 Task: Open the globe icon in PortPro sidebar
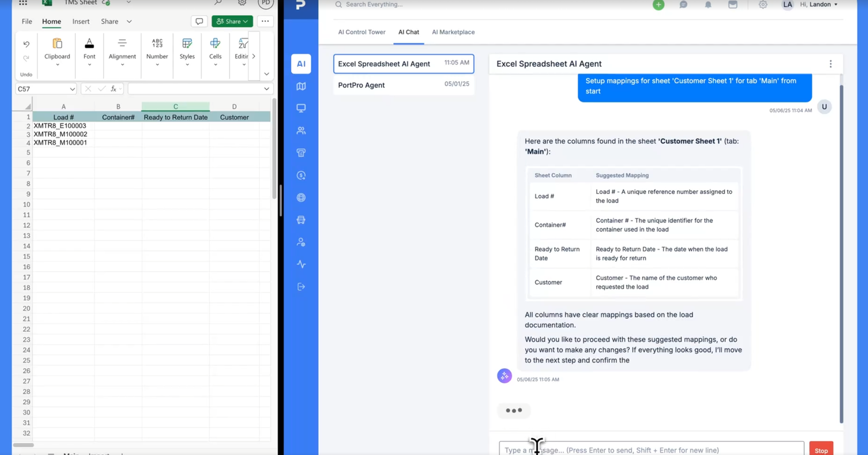coord(301,198)
